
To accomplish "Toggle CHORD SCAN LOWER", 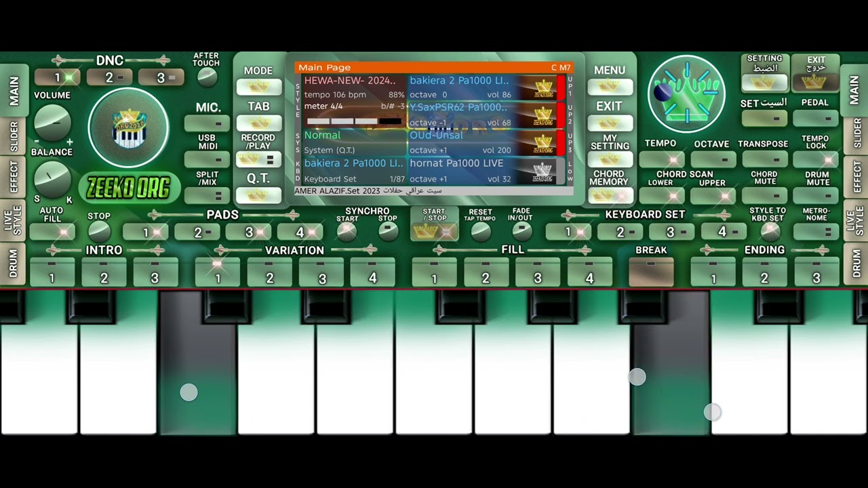I will point(661,196).
